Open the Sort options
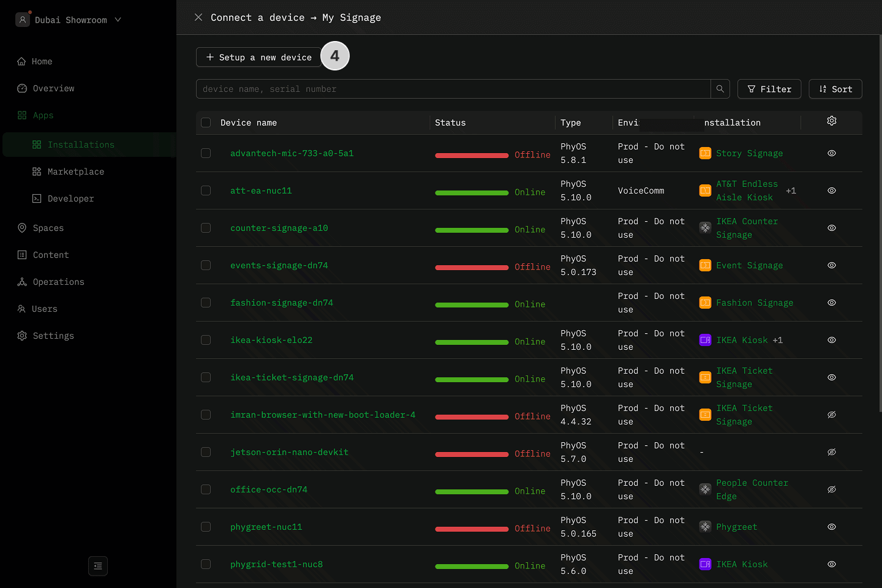Screen dimensions: 882x588 click(x=835, y=89)
